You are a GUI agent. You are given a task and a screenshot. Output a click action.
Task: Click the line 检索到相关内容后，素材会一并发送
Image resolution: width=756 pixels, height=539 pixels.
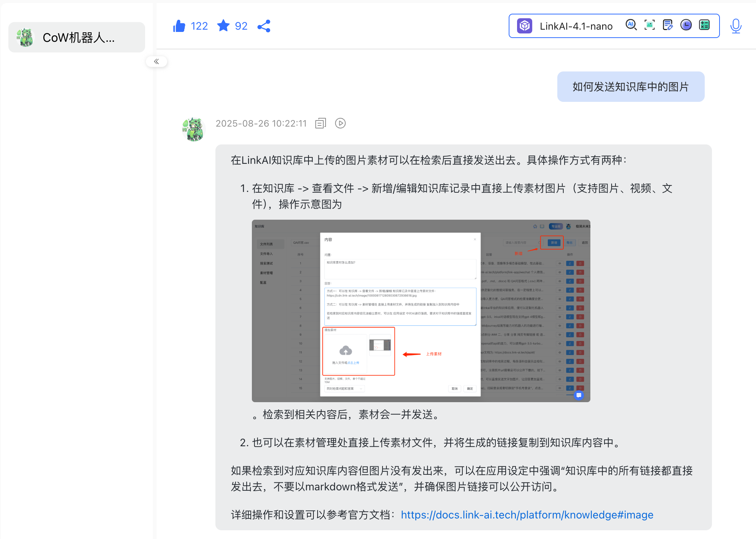[346, 414]
